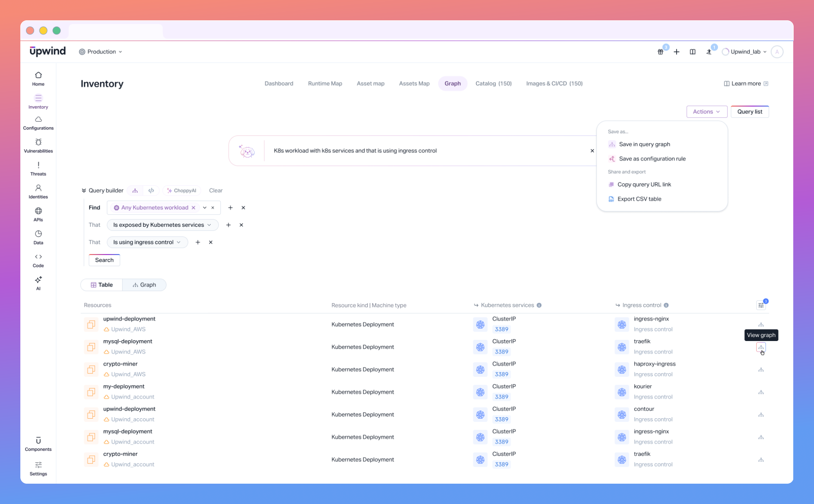Open column settings icon above table

(x=761, y=305)
